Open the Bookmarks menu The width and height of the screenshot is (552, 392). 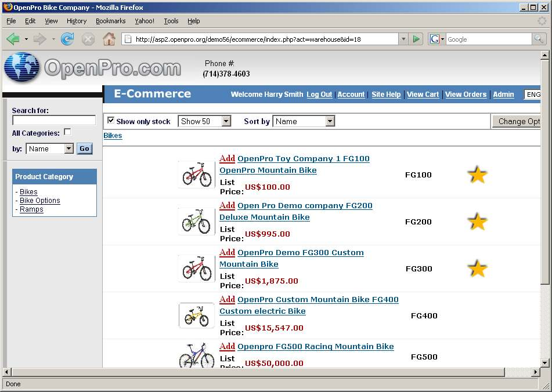click(x=110, y=21)
